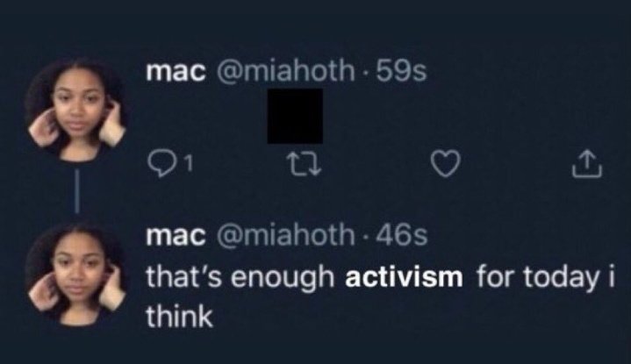Open the black censored box in the first tweet
The height and width of the screenshot is (364, 631).
[295, 116]
